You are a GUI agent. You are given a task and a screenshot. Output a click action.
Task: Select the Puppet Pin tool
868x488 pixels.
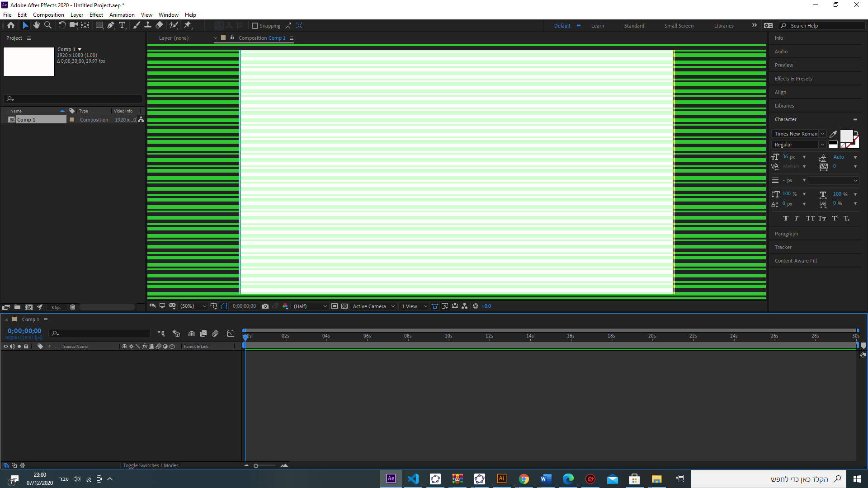[x=188, y=25]
